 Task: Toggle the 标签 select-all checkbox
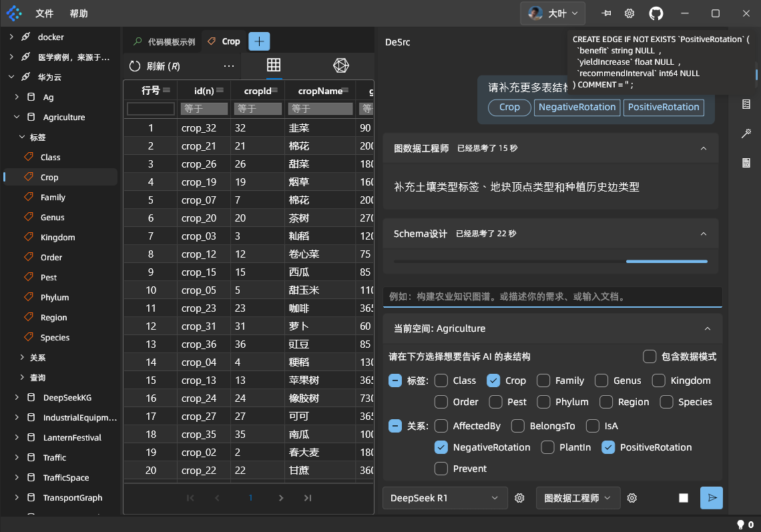(395, 380)
